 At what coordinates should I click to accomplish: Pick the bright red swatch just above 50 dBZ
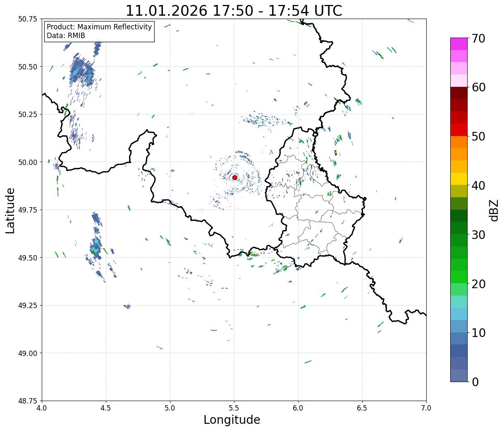[x=459, y=130]
